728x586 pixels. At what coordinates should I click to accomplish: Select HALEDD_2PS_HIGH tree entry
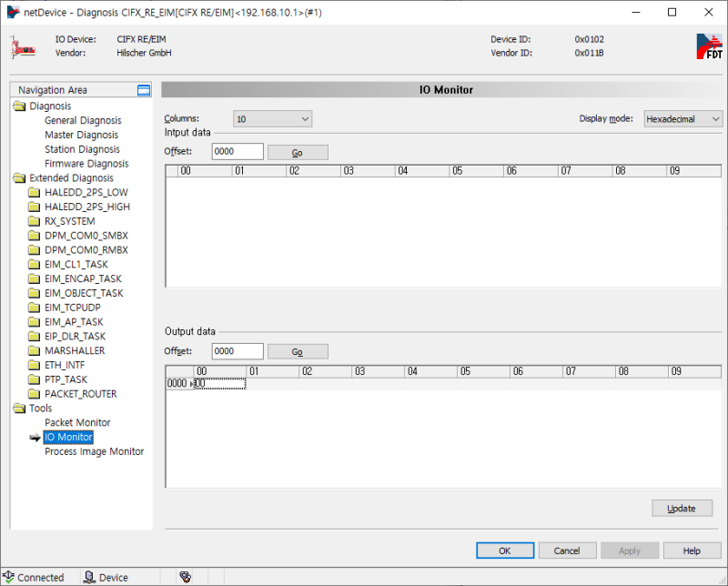[x=87, y=207]
